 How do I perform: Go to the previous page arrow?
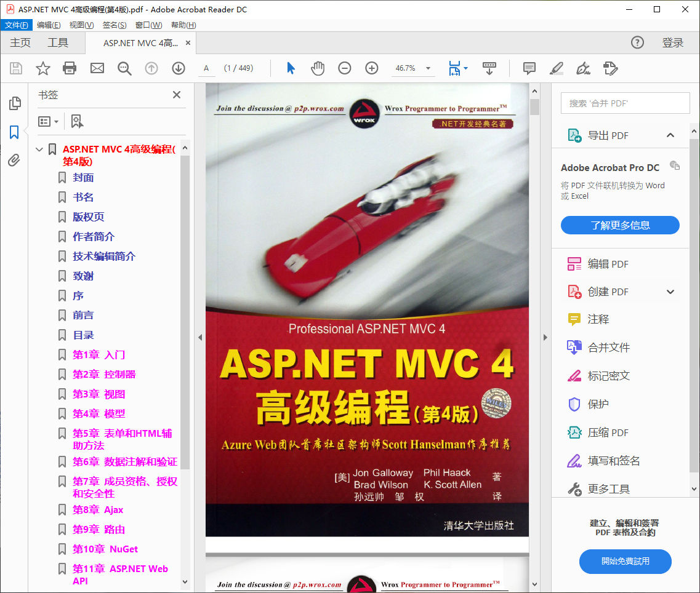(151, 68)
